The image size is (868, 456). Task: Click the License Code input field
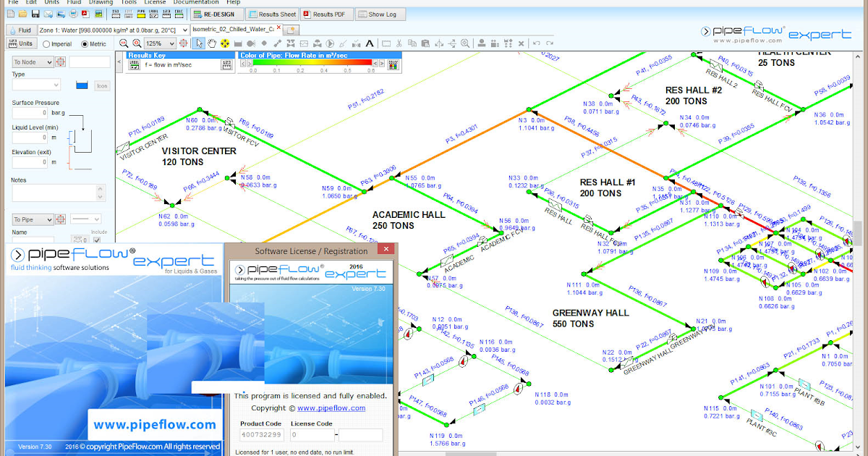point(312,435)
